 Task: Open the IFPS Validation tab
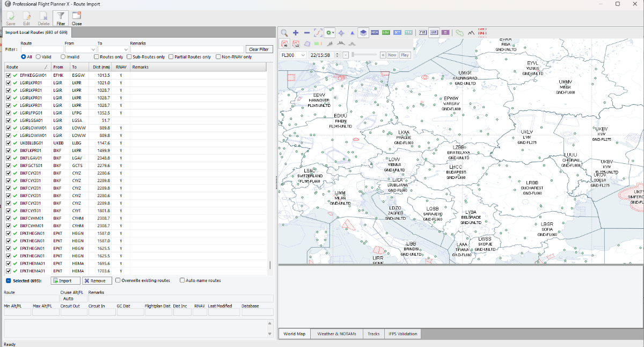point(402,334)
